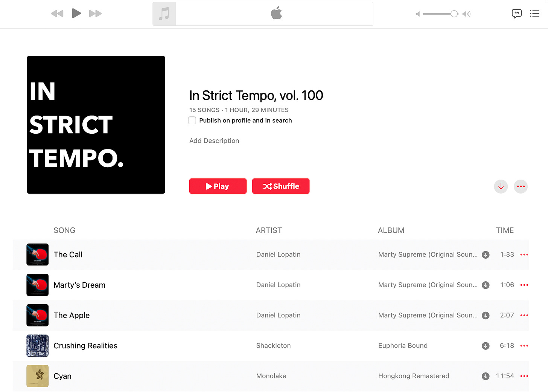Open artist Shackleton
The image size is (548, 392).
click(x=274, y=346)
